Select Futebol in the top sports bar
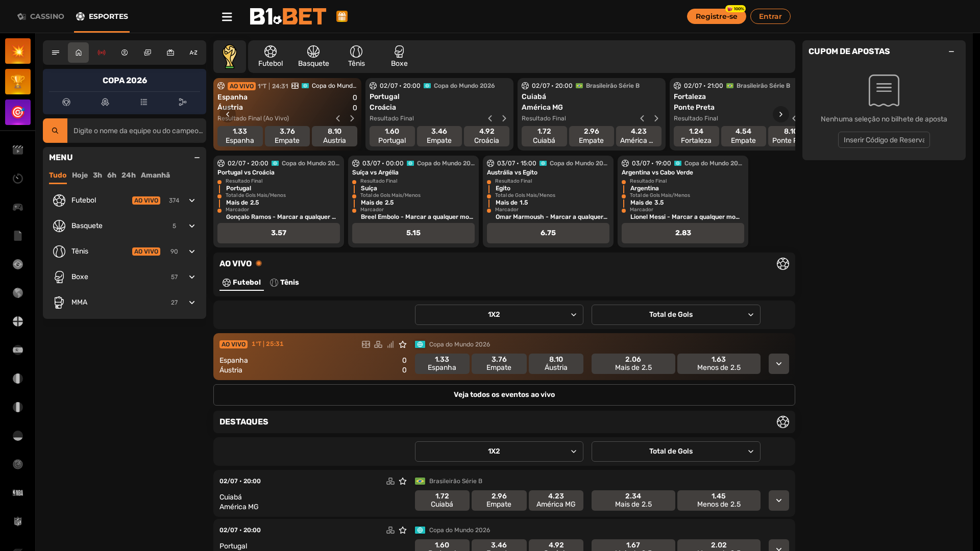980x551 pixels. [271, 56]
